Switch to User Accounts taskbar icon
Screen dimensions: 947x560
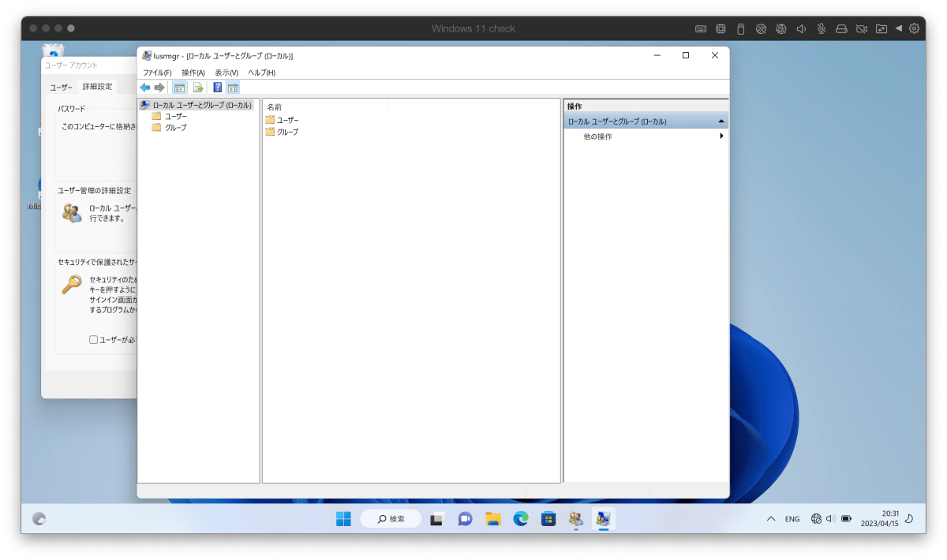[x=576, y=519]
